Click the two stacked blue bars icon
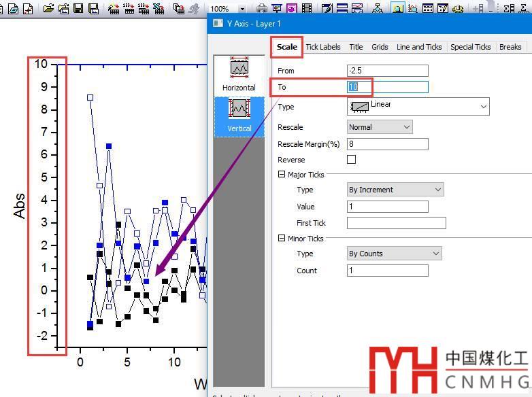The height and width of the screenshot is (397, 532). [342, 8]
